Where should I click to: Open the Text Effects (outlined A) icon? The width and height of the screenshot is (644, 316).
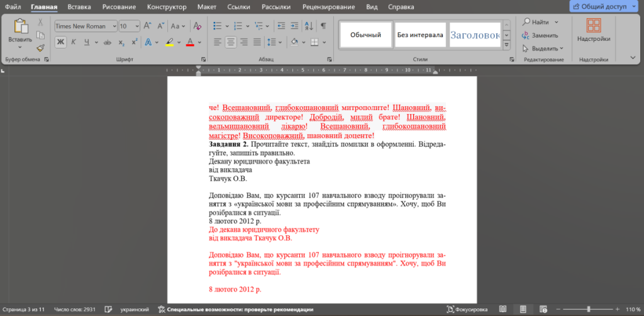click(x=148, y=42)
